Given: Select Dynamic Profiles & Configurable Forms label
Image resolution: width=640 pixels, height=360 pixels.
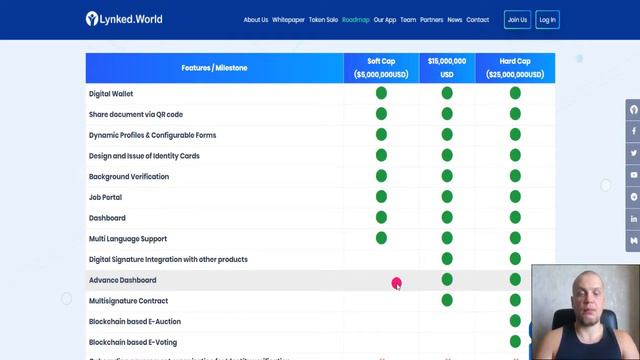Looking at the screenshot, I should [x=153, y=135].
